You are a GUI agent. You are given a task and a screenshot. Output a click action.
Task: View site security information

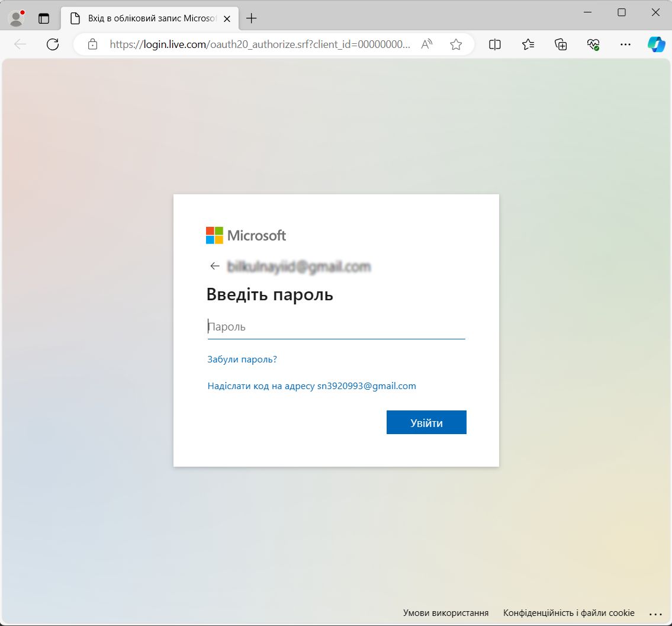click(x=92, y=44)
